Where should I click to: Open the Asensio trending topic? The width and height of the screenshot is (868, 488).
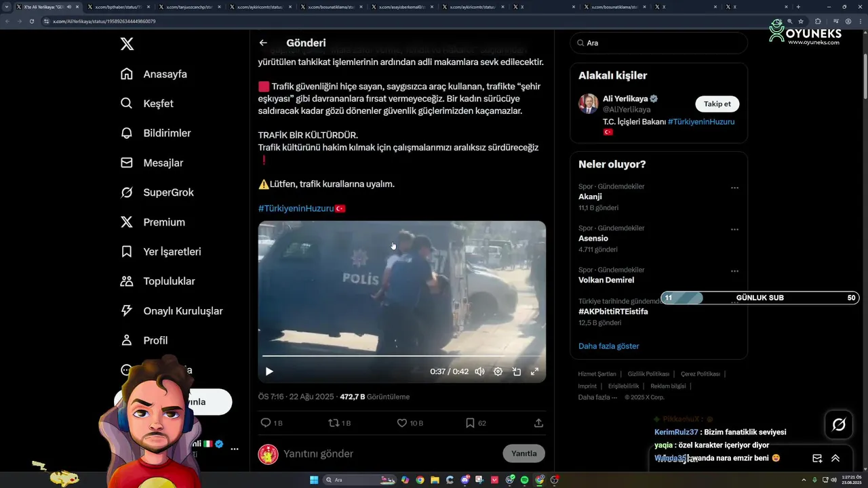pyautogui.click(x=593, y=239)
